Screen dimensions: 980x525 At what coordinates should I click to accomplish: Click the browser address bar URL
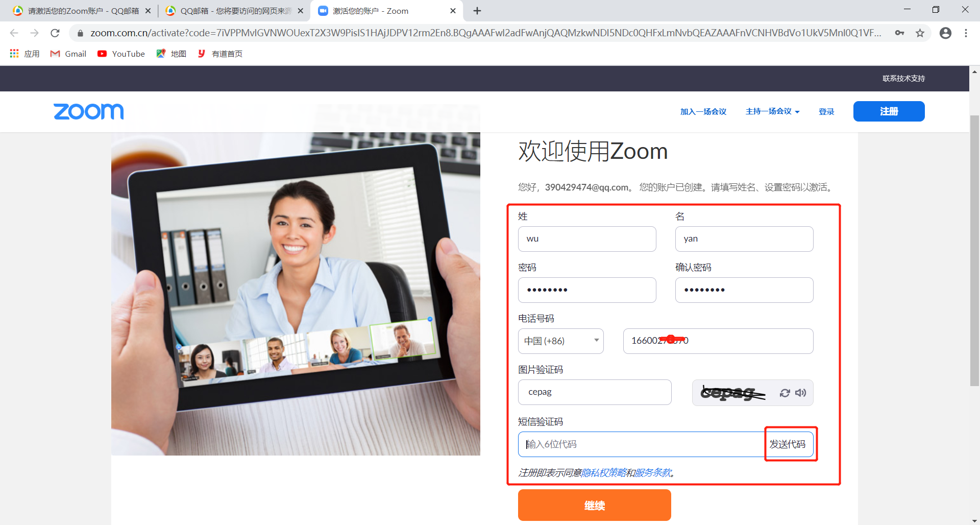coord(485,33)
